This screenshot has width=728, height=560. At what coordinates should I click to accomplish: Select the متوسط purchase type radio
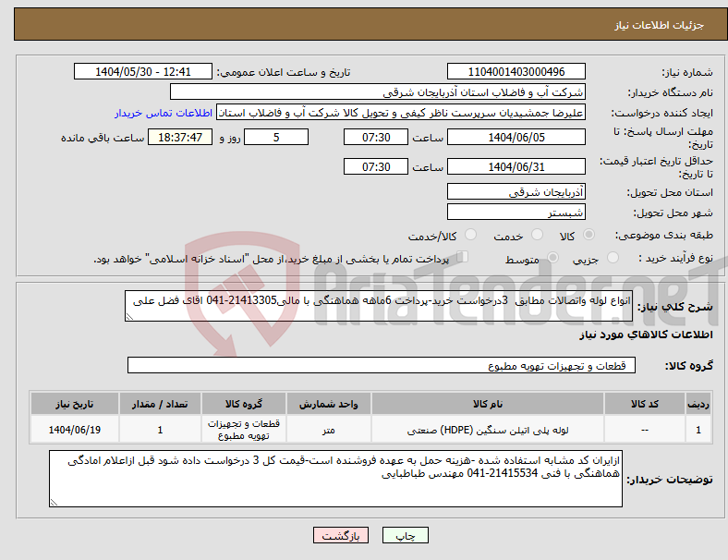point(552,258)
